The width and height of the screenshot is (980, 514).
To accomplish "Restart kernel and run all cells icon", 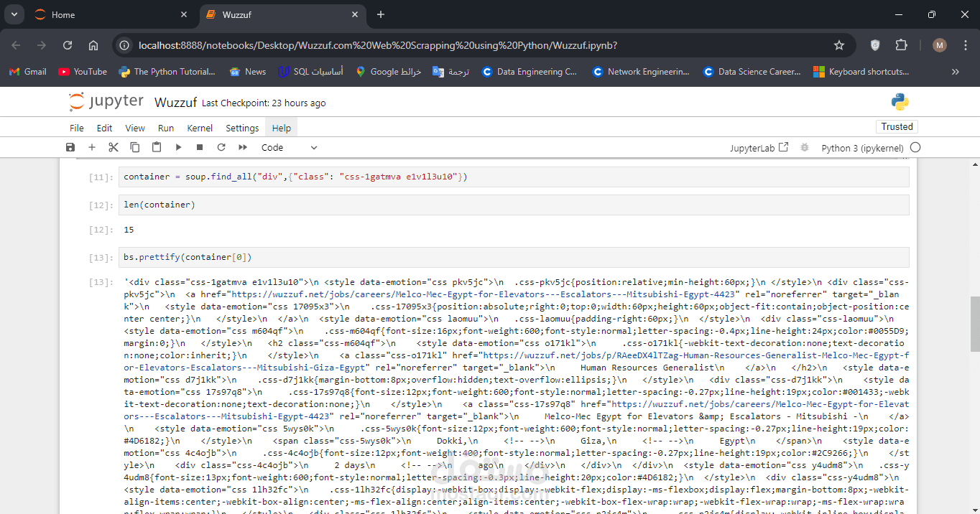I will coord(243,147).
